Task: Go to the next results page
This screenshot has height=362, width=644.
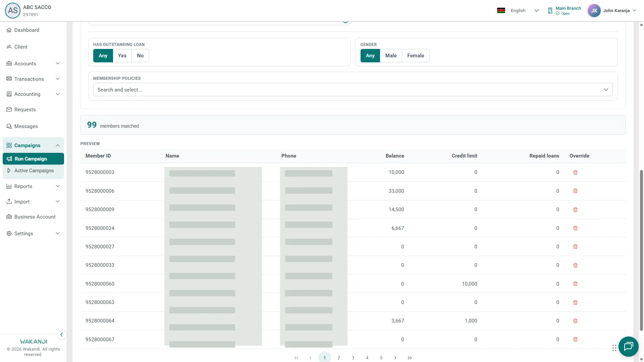Action: point(395,358)
